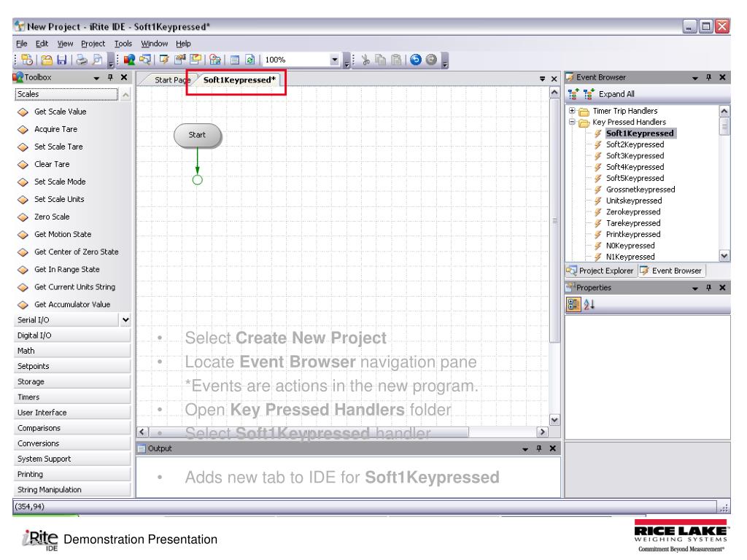This screenshot has height=560, width=747.
Task: Open the Event Browser window position dropdown
Action: pyautogui.click(x=695, y=77)
